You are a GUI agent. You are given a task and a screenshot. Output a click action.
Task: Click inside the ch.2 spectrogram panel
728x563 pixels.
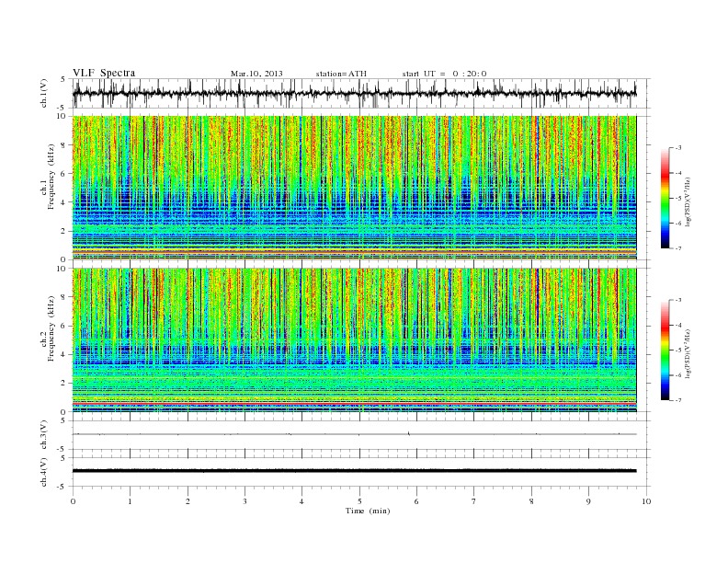355,340
